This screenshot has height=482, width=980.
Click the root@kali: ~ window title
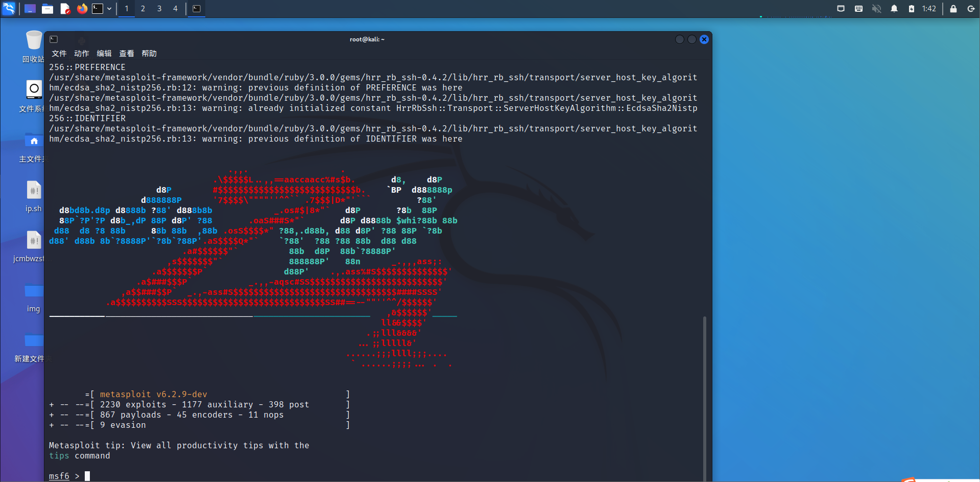367,39
